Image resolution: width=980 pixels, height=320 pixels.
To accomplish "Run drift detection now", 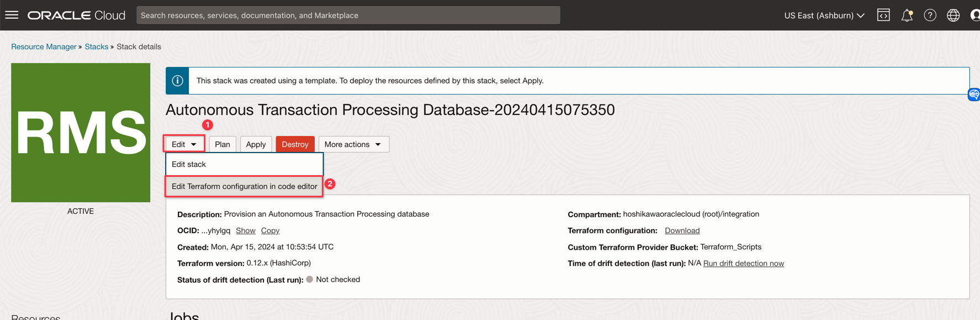I will coord(743,263).
